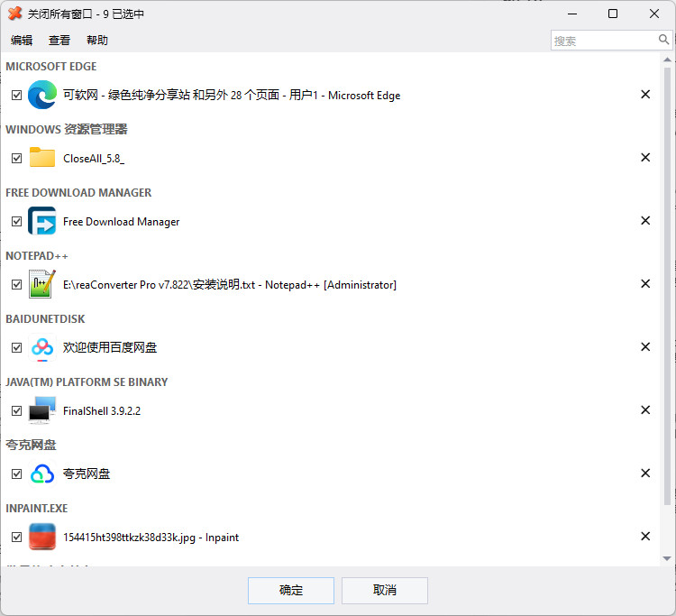Open the 编辑 menu

[x=22, y=40]
